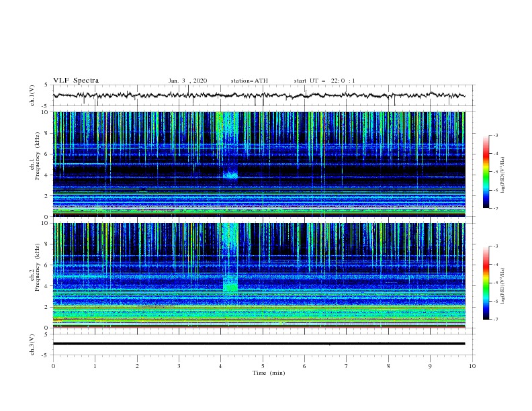Click the ch.1 voltage waveform trace
This screenshot has height=411, width=532.
click(259, 95)
